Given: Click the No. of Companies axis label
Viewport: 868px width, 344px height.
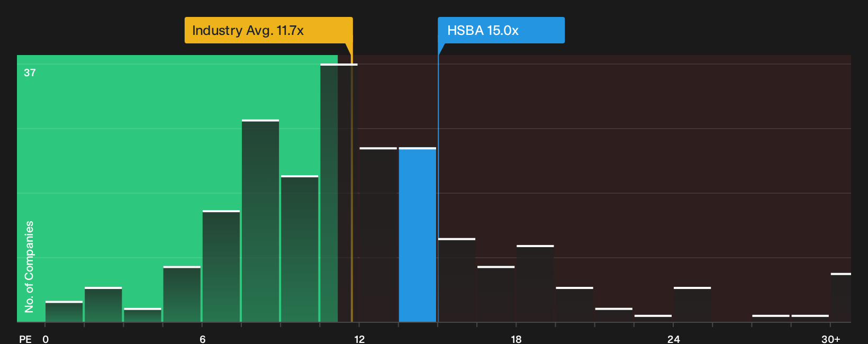Looking at the screenshot, I should coord(29,266).
